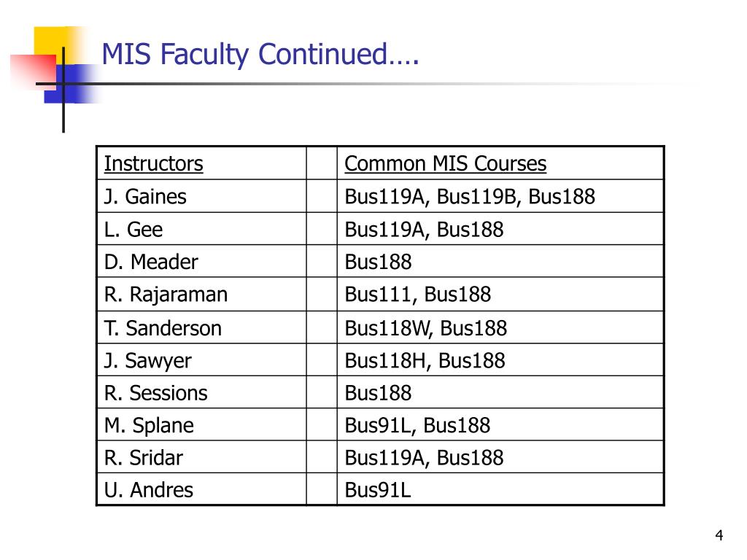Screen dimensions: 747x560
Task: Click the M. Splane instructor cell
Action: pyautogui.click(x=201, y=425)
